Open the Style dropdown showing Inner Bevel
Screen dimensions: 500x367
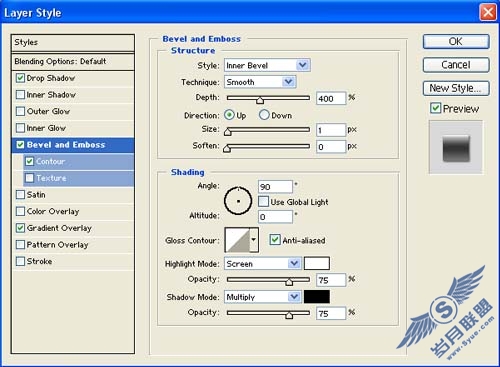point(267,65)
